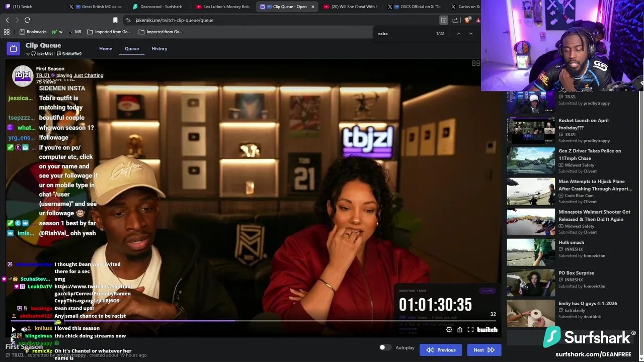Click the 'First Season' clip title in player
The image size is (644, 362).
tap(50, 68)
